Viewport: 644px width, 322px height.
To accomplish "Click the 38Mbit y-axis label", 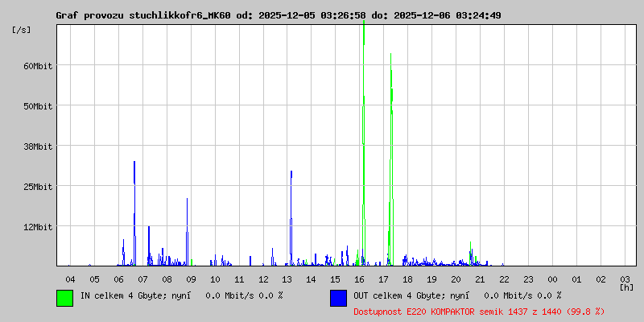I will [x=37, y=147].
